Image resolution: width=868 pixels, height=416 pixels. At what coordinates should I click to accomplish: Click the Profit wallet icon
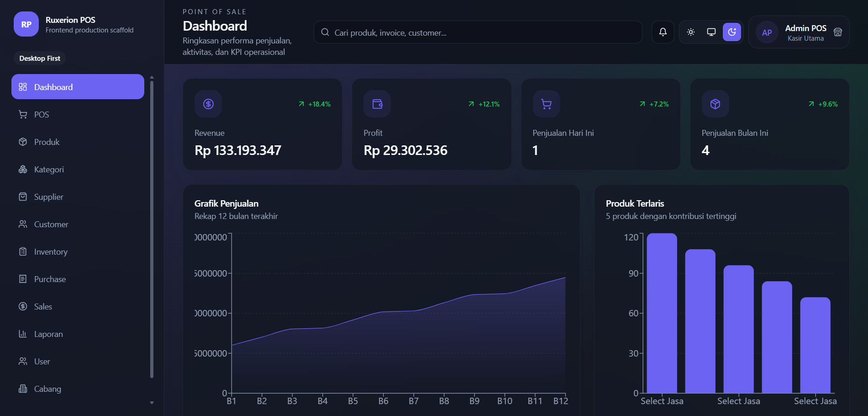click(x=377, y=104)
